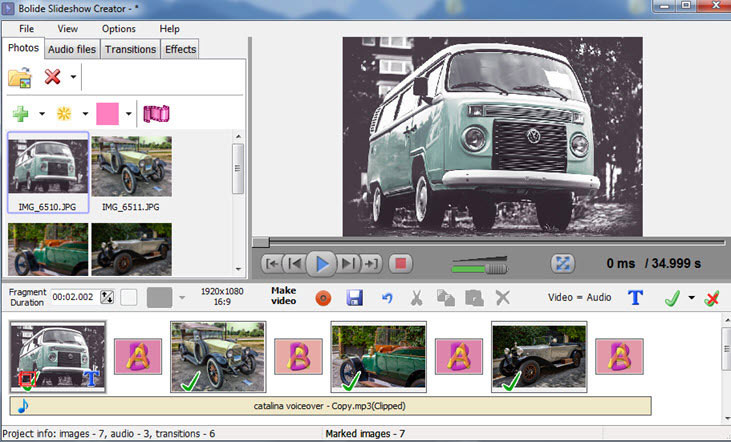The width and height of the screenshot is (731, 442).
Task: Open the Options menu
Action: click(x=119, y=29)
